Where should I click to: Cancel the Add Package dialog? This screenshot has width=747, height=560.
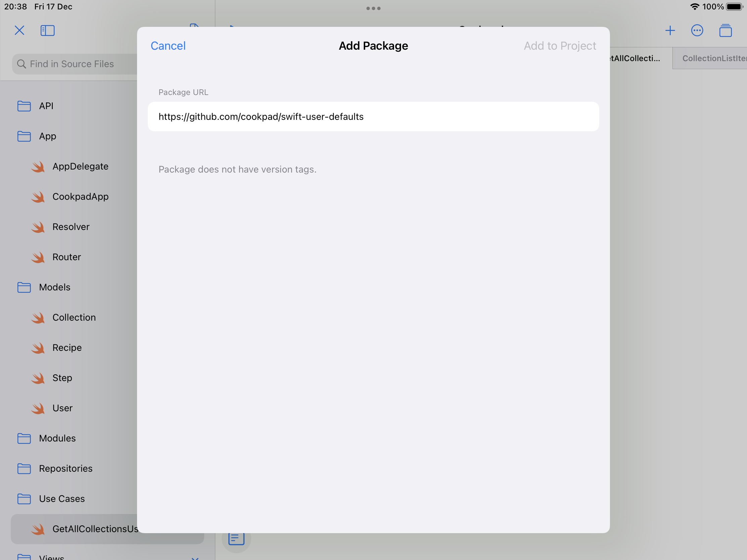(x=168, y=46)
